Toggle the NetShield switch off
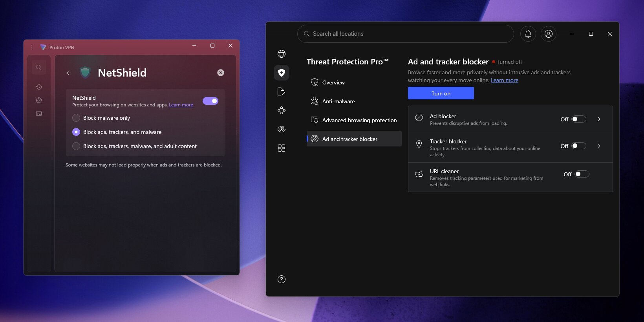Image resolution: width=644 pixels, height=322 pixels. (210, 101)
